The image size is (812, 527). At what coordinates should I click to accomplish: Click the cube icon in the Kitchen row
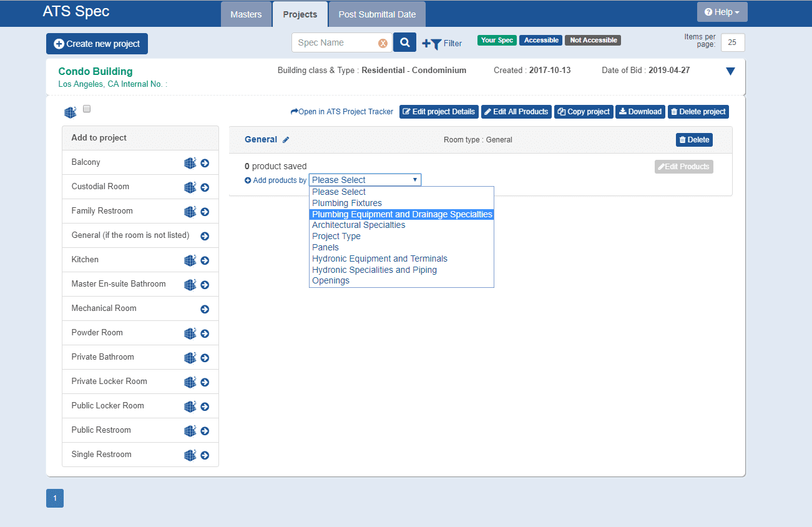(190, 260)
